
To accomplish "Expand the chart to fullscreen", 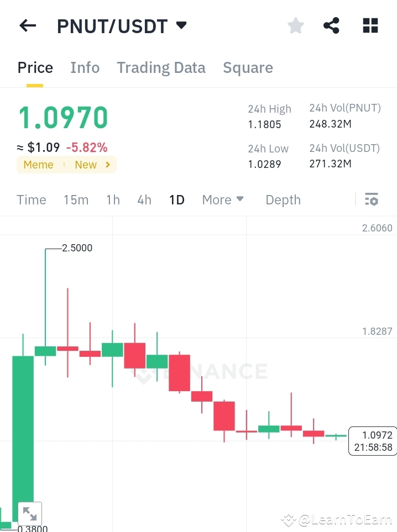I will [30, 513].
